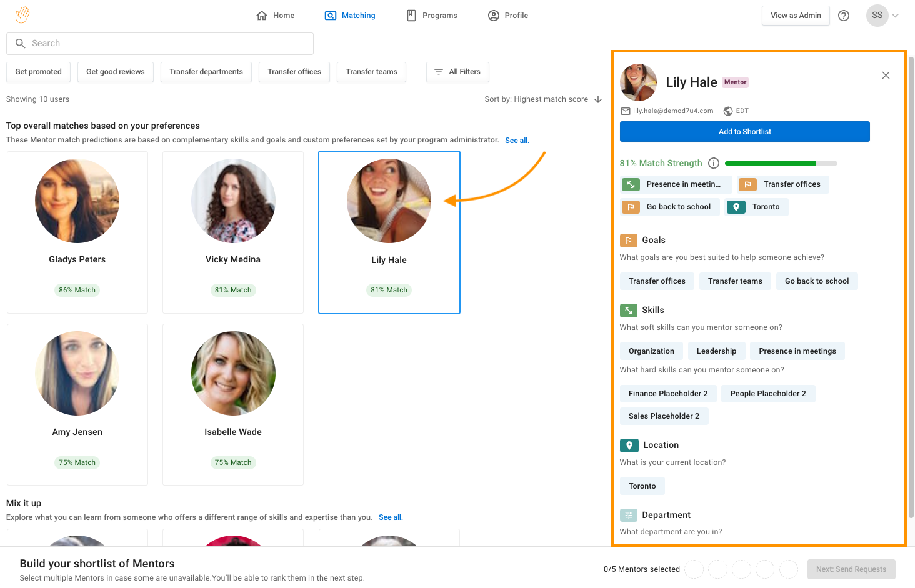Switch to the Programs tab

[x=432, y=16]
